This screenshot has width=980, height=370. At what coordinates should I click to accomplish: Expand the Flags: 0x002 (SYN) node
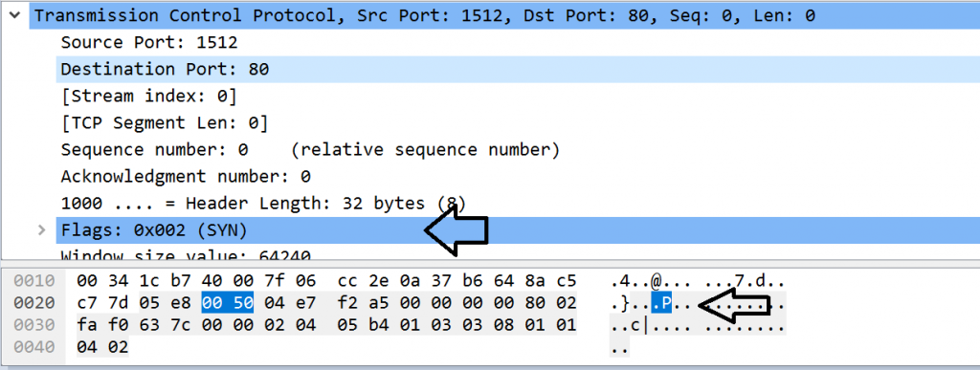[42, 230]
